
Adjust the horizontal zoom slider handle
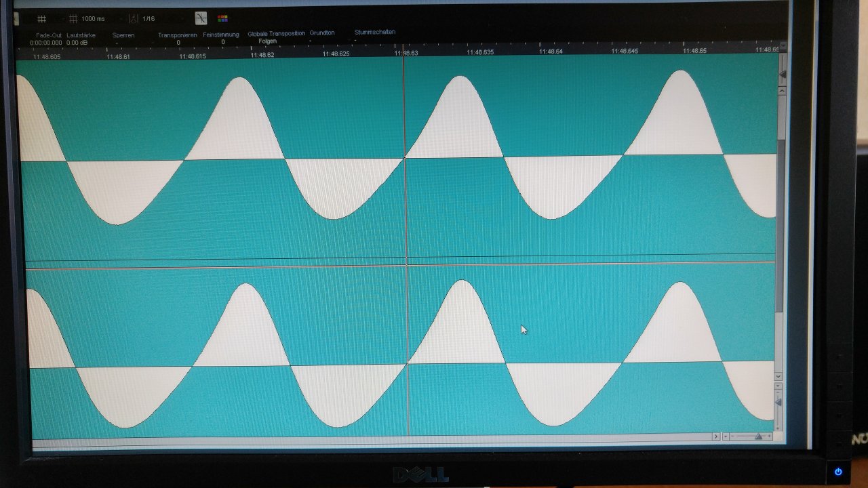pos(758,436)
